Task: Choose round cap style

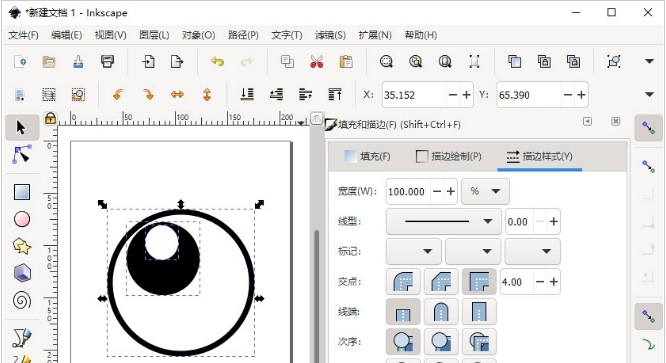Action: pos(441,312)
